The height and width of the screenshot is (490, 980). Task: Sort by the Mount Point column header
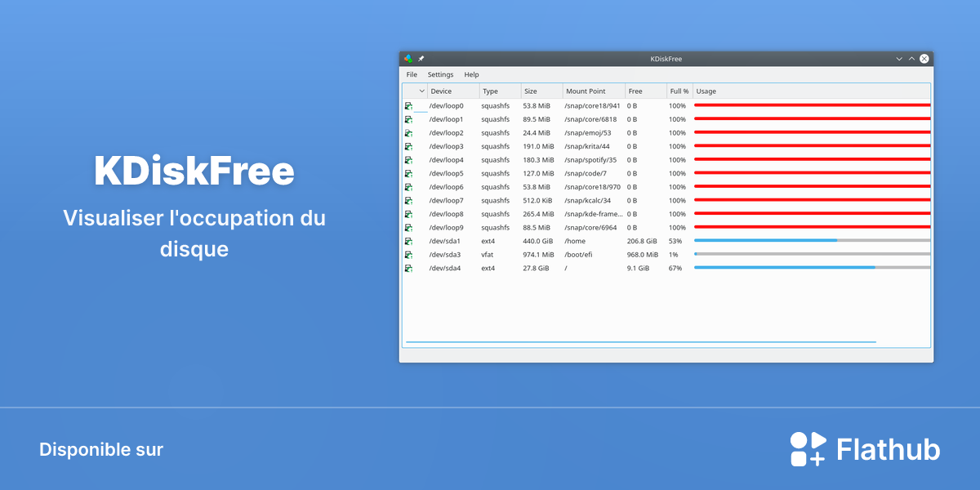pos(594,91)
